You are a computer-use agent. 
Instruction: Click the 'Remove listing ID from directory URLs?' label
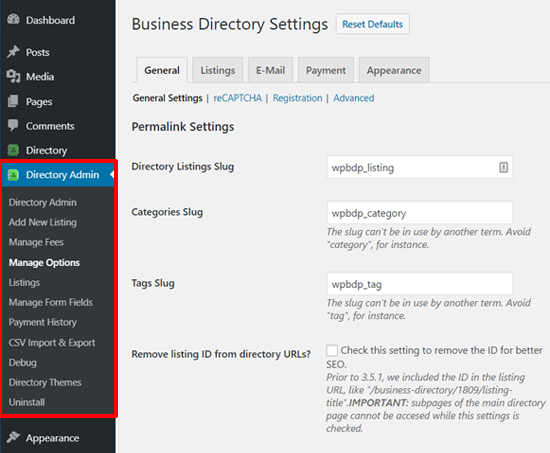(x=221, y=354)
